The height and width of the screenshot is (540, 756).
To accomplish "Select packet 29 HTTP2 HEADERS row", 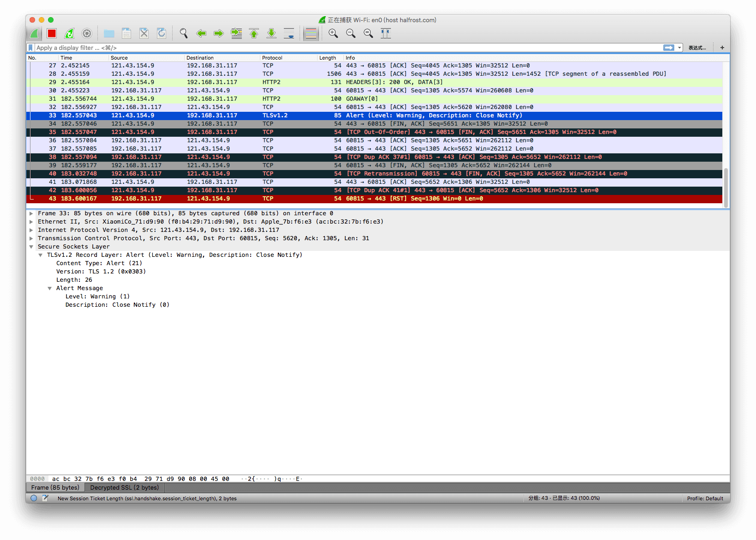I will tap(374, 82).
